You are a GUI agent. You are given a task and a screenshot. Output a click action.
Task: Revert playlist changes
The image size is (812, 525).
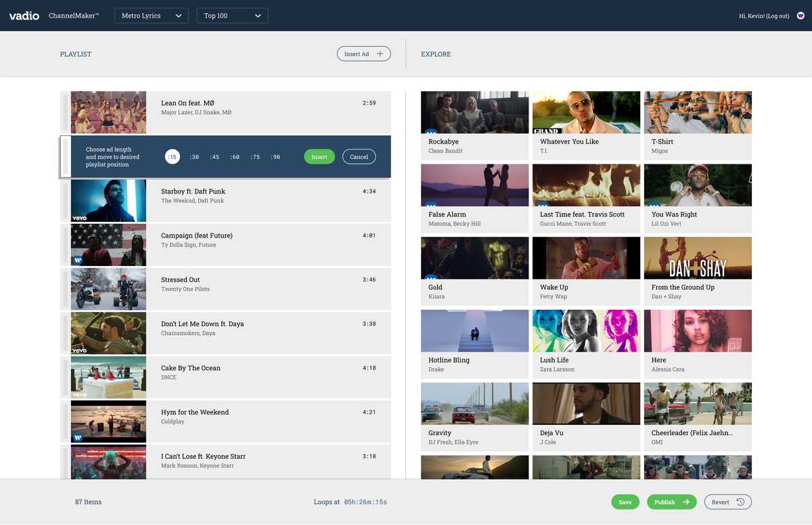(x=728, y=502)
